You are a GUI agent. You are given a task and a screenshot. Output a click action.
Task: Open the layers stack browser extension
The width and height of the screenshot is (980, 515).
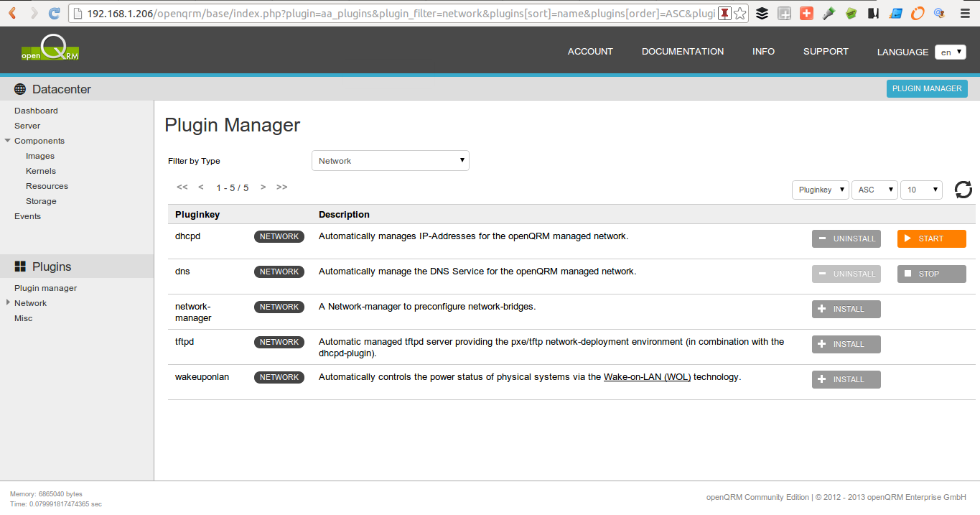click(x=762, y=13)
